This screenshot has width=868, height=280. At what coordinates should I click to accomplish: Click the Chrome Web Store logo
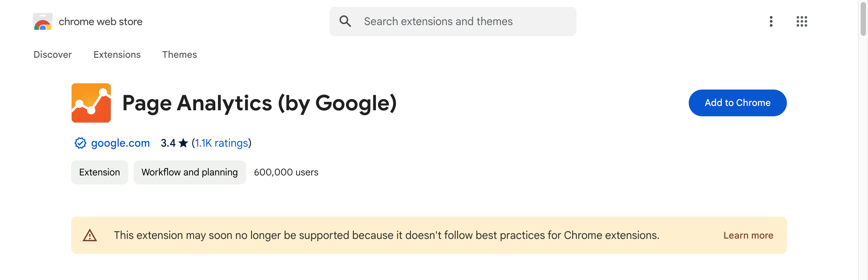click(43, 21)
